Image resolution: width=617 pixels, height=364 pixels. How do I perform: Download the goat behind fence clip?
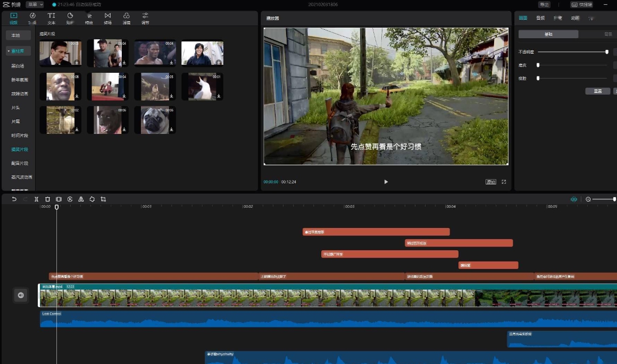77,129
